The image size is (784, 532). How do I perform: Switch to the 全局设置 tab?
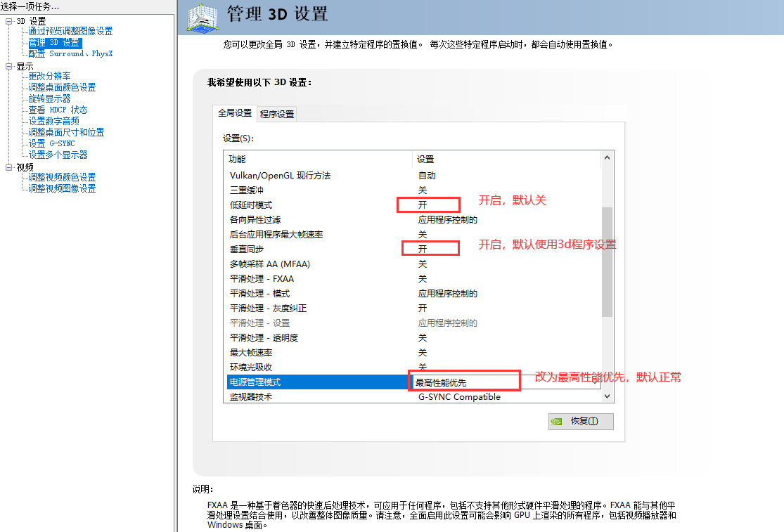235,113
